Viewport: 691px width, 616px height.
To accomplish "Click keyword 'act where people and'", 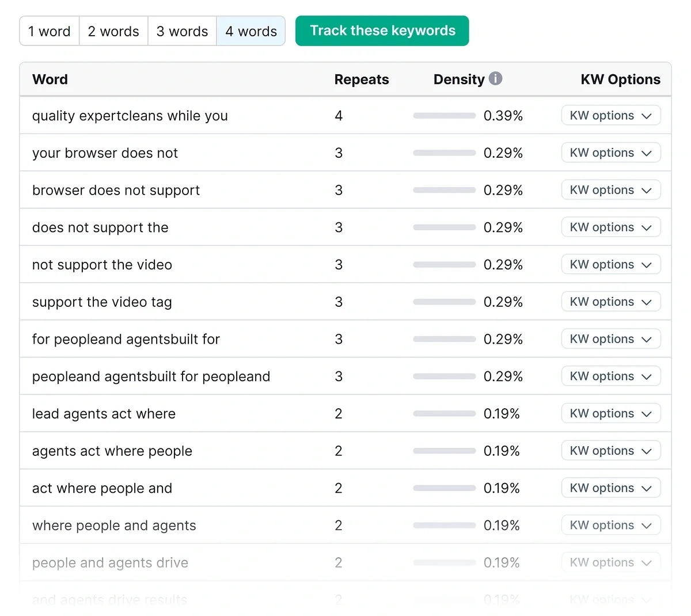I will pos(102,488).
